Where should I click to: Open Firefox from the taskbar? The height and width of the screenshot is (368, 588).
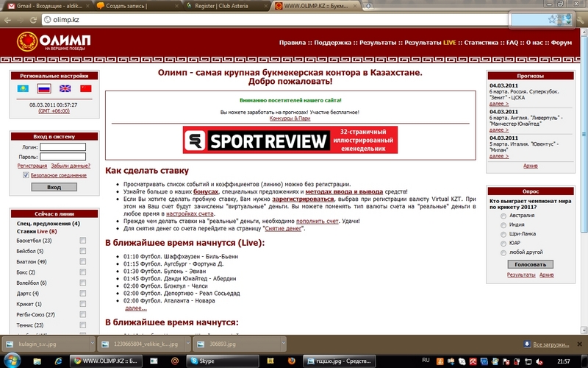291,361
